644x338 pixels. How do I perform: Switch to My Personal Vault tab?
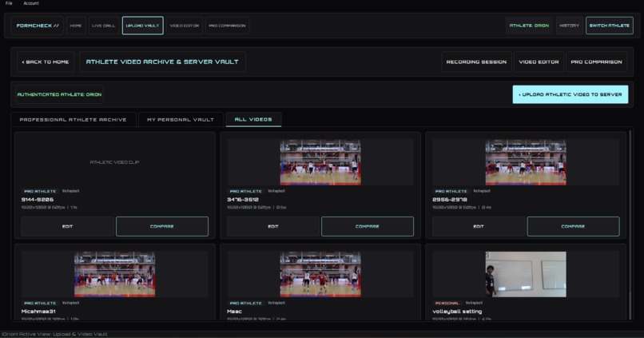[181, 120]
